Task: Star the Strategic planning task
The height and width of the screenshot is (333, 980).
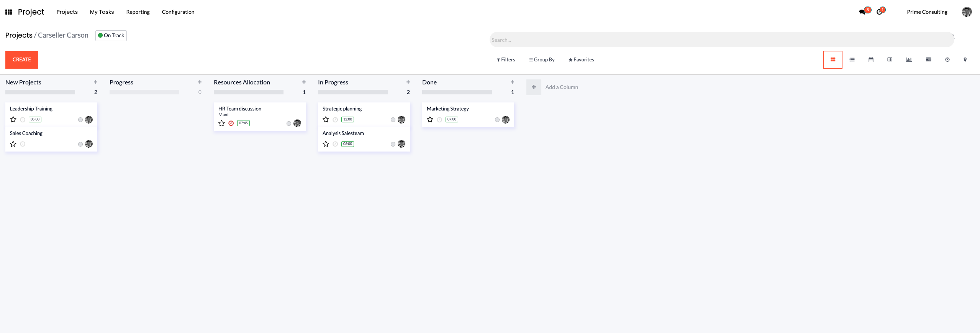Action: pyautogui.click(x=326, y=120)
